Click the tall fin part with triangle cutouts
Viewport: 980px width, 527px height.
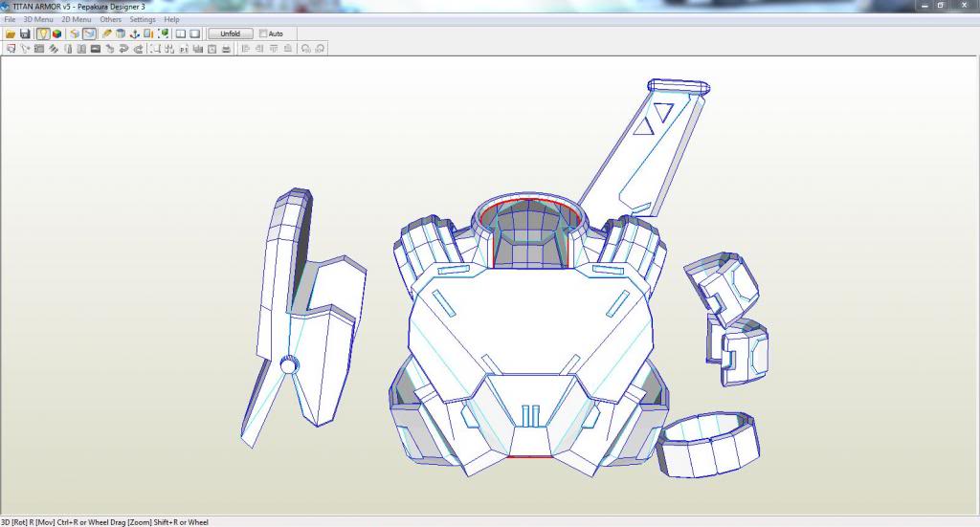point(644,146)
